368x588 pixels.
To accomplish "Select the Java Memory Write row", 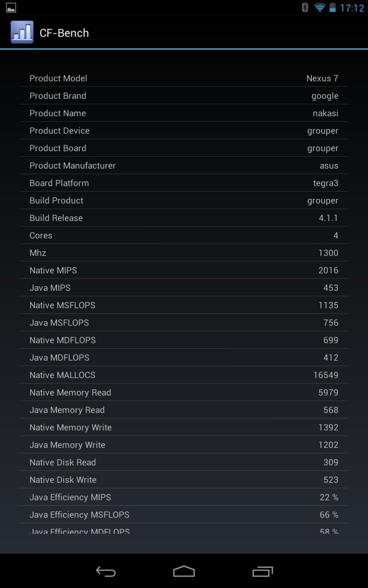I will (x=184, y=445).
